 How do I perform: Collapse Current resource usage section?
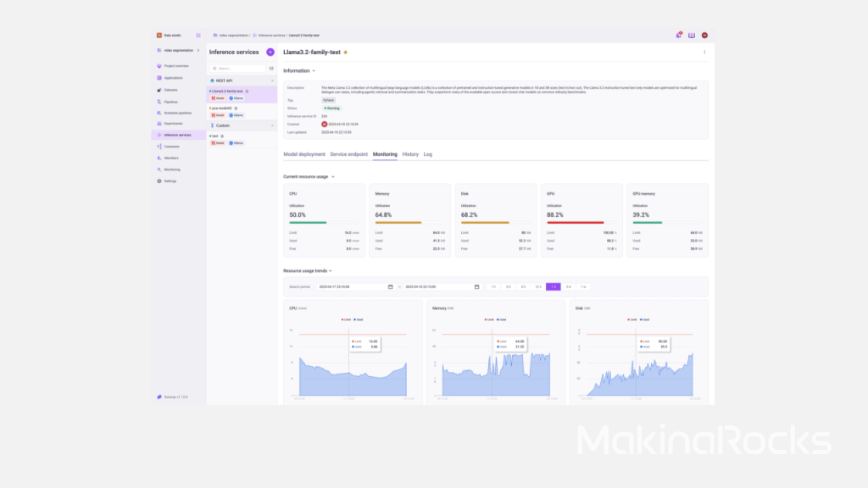point(333,177)
